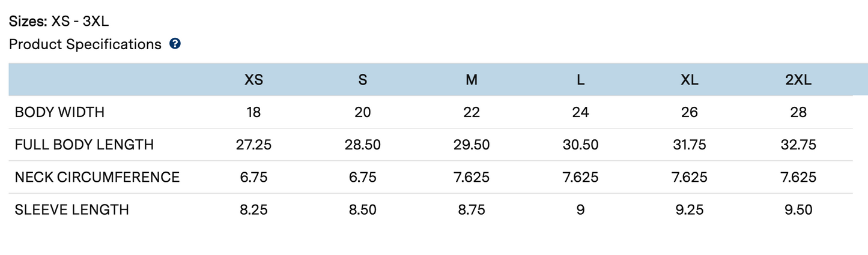This screenshot has height=255, width=868.
Task: Click the Sizes XS - 3XL text
Action: coord(59,22)
